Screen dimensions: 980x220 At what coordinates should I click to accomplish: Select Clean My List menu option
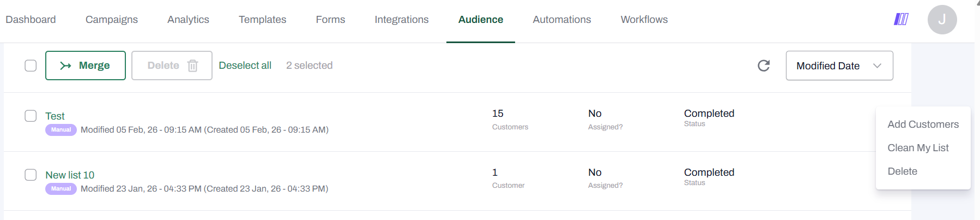coord(918,148)
